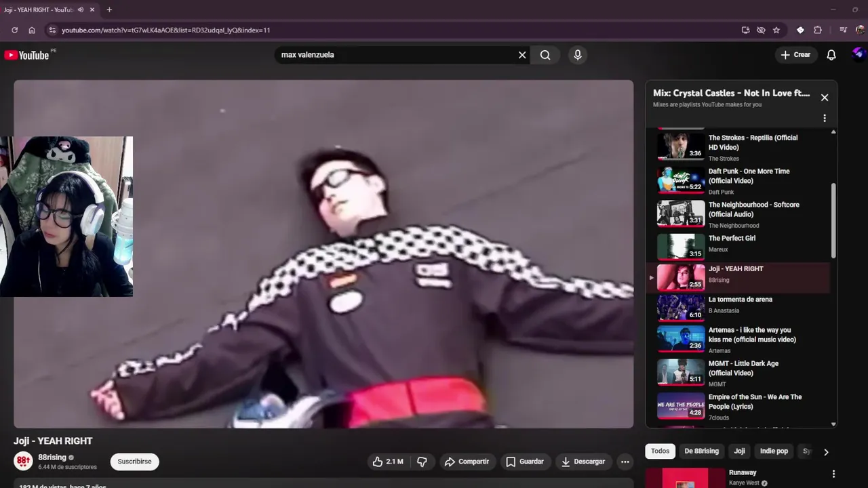Open the media control toolbar icon

[x=843, y=30]
